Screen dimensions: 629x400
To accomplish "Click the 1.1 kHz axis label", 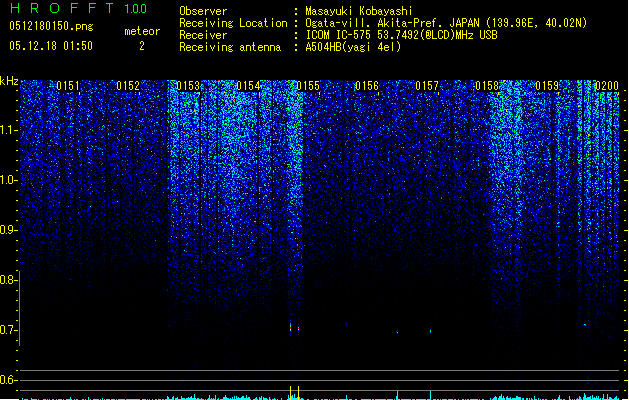I will point(8,130).
